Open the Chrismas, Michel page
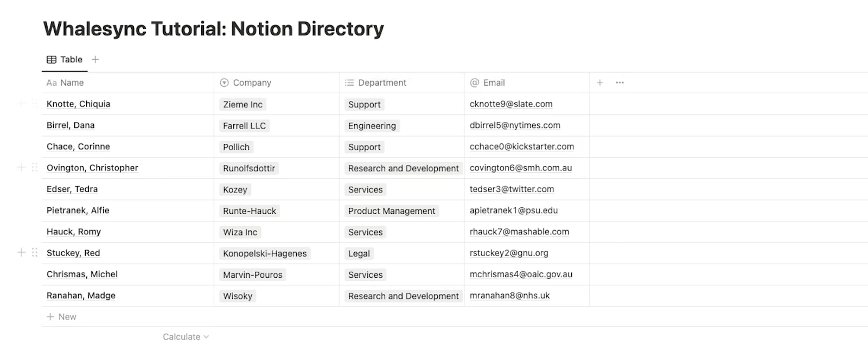This screenshot has height=345, width=868. click(x=82, y=274)
